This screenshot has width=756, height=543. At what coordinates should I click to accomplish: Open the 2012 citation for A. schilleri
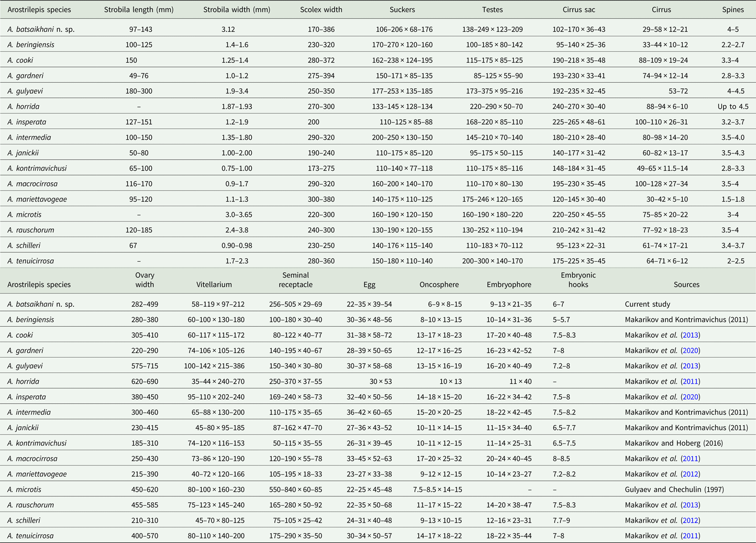click(690, 520)
